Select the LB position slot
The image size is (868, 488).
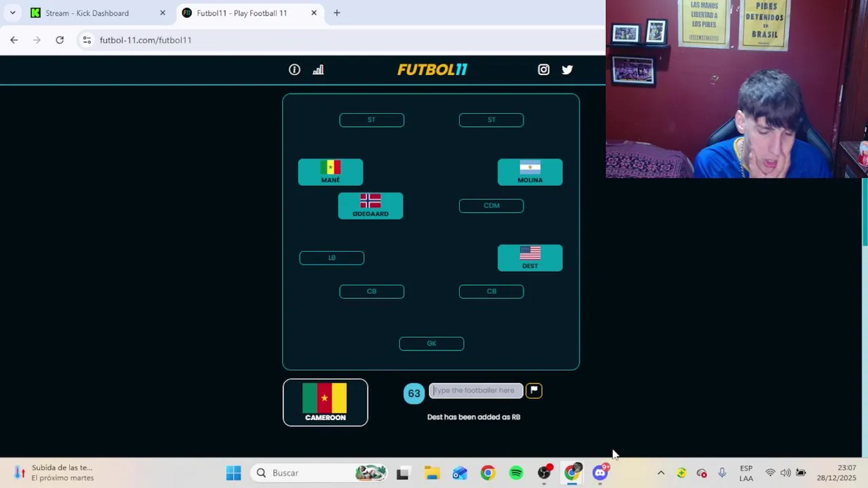click(332, 258)
